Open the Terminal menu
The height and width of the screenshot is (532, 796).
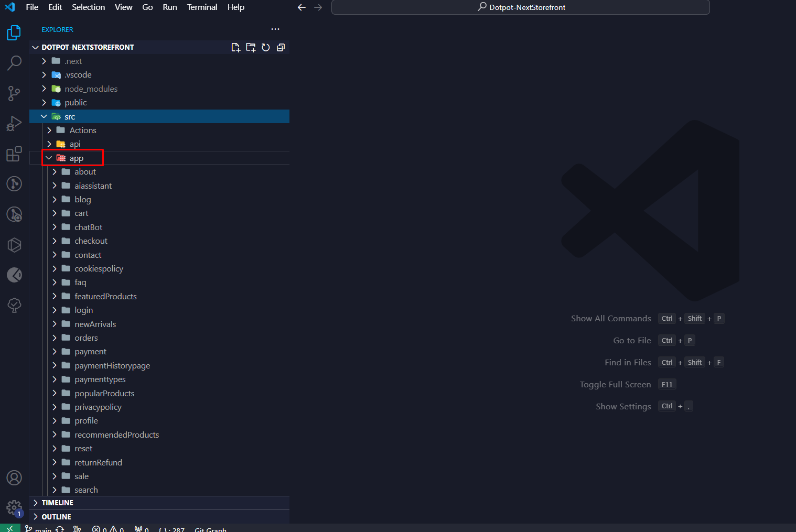pos(202,7)
